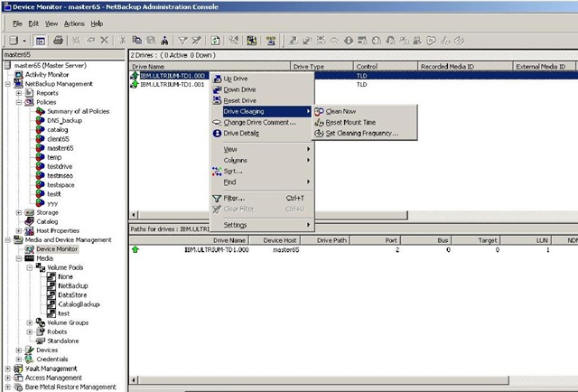Expand the Devices tree node
The height and width of the screenshot is (392, 578).
point(19,350)
